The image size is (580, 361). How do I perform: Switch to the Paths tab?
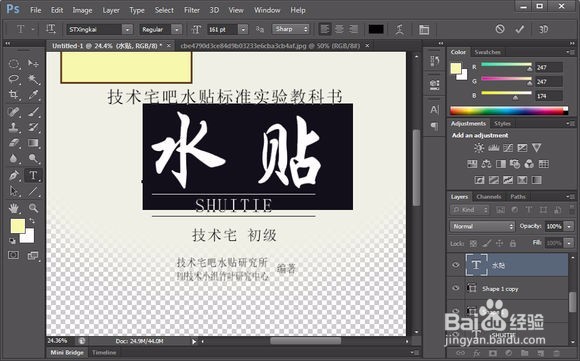click(518, 196)
